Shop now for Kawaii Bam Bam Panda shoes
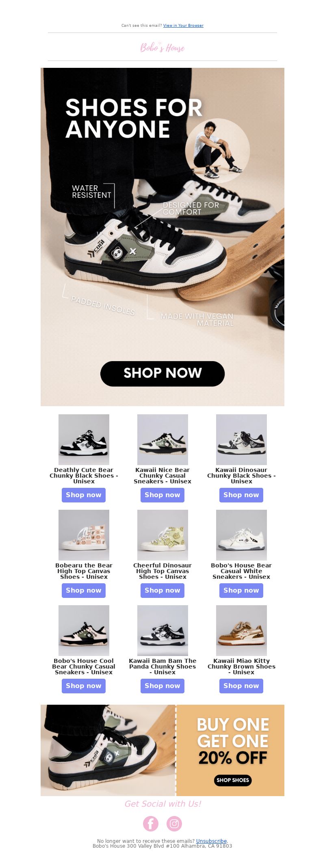The image size is (325, 868). (x=162, y=686)
